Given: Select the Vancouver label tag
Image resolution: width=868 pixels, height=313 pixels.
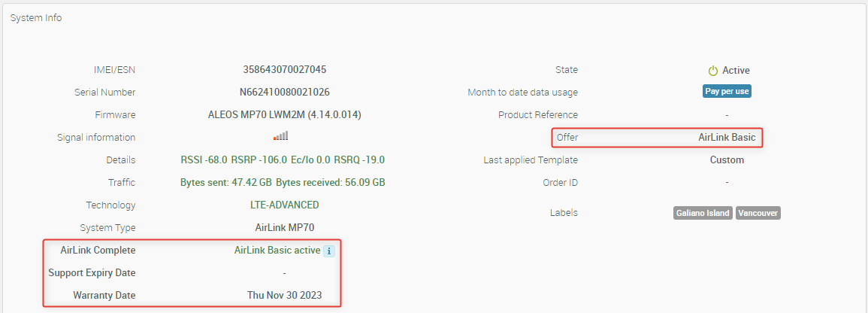Looking at the screenshot, I should [758, 213].
